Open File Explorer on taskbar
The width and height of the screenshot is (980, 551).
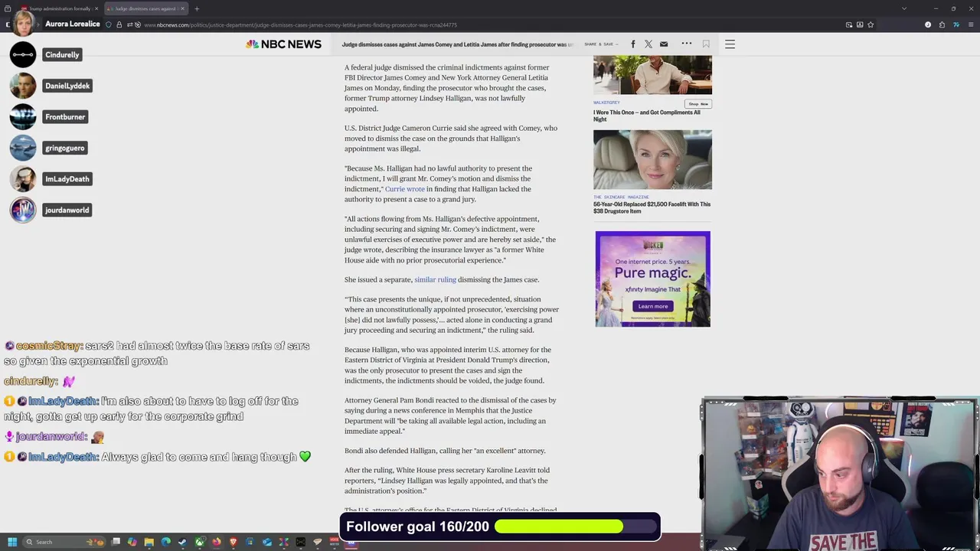point(149,542)
